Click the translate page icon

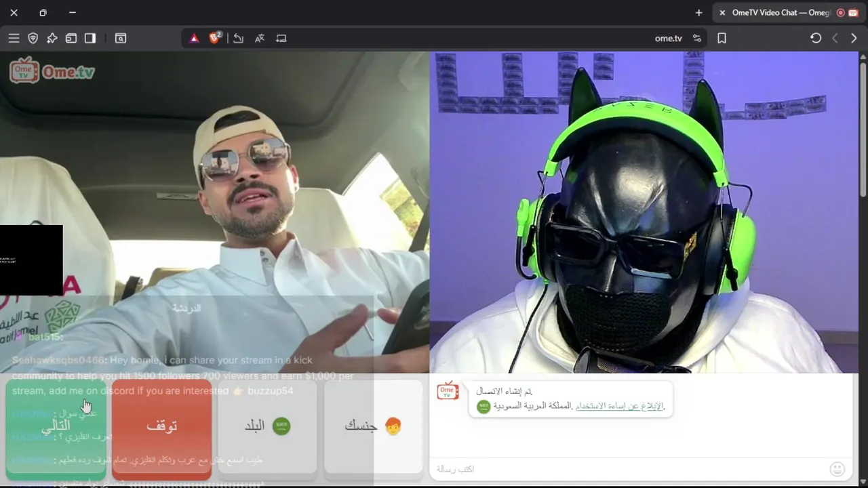coord(260,39)
